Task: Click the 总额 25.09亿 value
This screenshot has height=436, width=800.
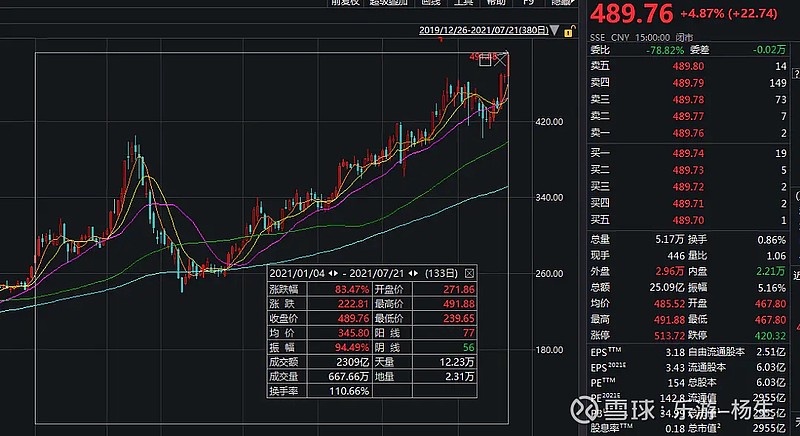Action: click(x=667, y=288)
